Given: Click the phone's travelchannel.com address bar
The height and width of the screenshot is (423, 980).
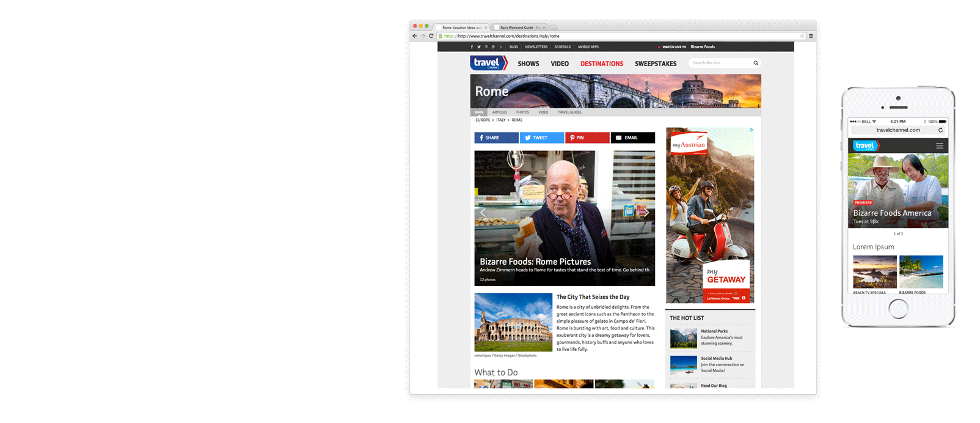Looking at the screenshot, I should 898,130.
